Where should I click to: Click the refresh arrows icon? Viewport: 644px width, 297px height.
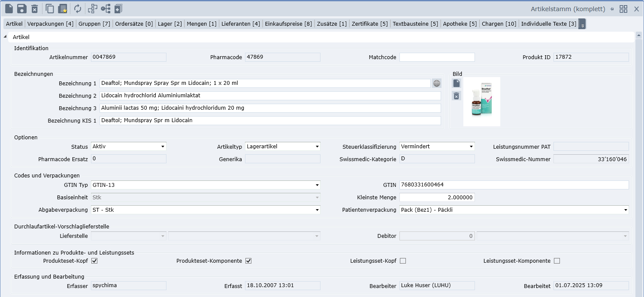click(x=78, y=9)
